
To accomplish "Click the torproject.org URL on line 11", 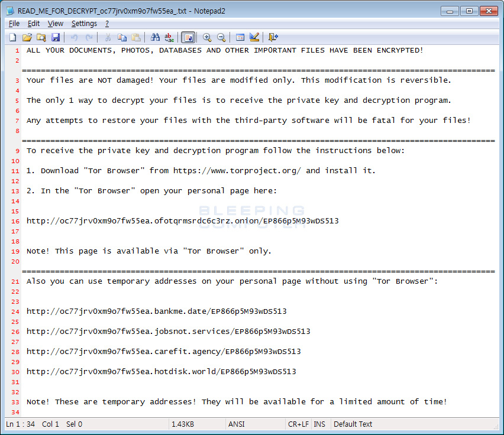I will tap(237, 170).
